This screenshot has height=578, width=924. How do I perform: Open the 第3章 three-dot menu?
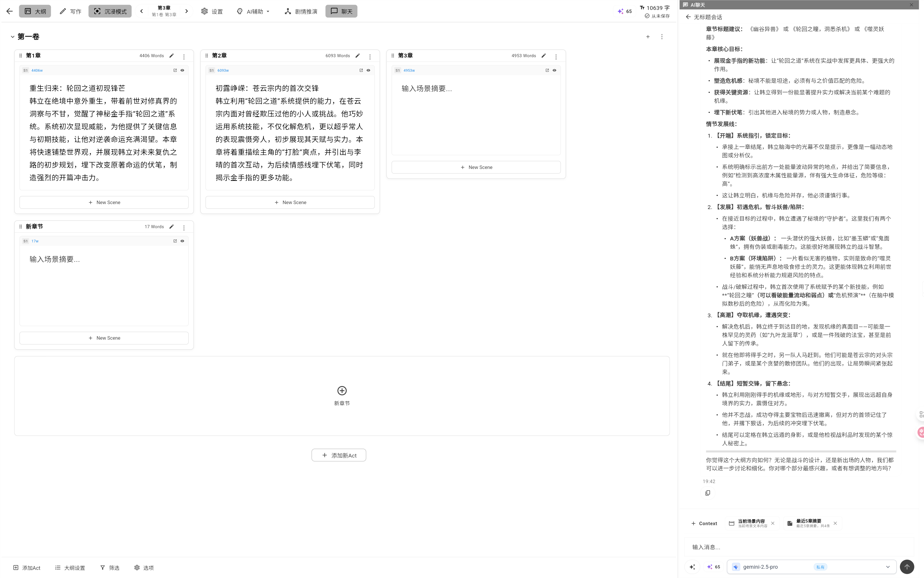tap(556, 57)
